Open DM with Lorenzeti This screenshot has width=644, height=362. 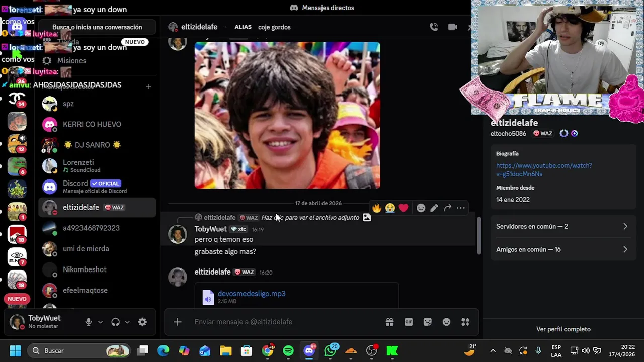coord(97,166)
